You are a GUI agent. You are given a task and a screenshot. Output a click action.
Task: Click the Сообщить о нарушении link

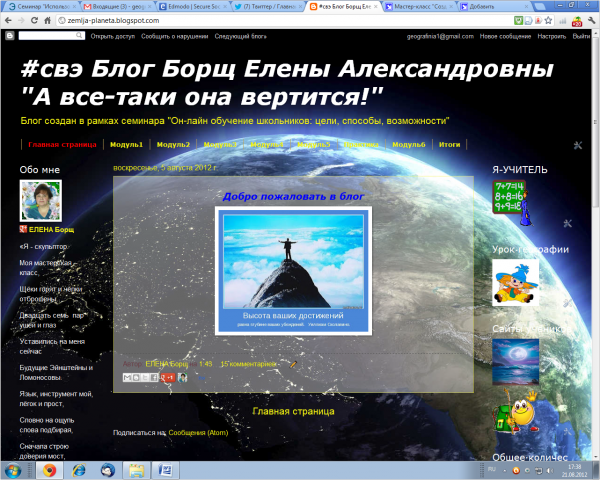coord(174,36)
